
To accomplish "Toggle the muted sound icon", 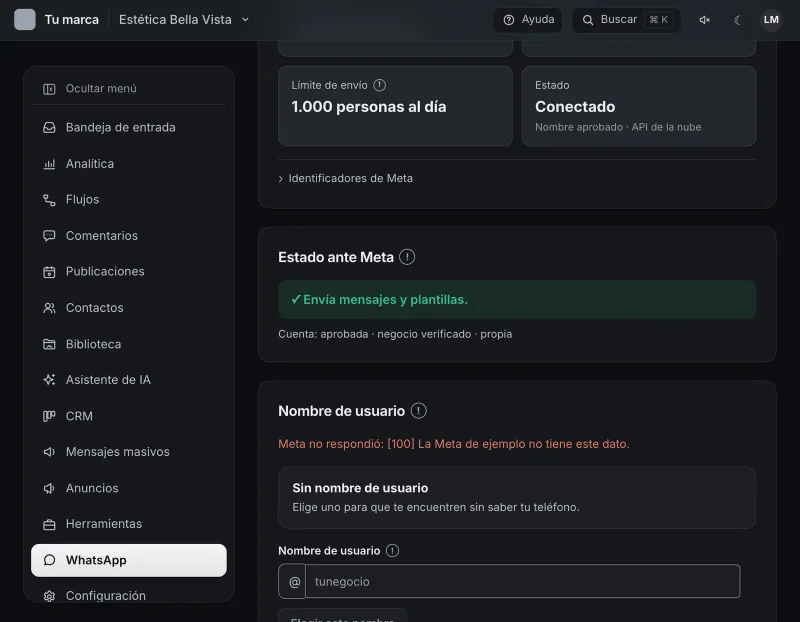I will click(705, 20).
